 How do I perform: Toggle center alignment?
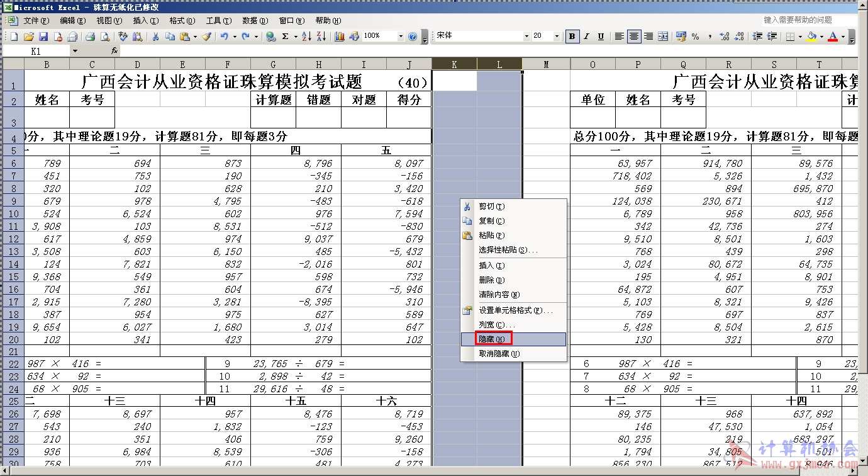pyautogui.click(x=634, y=37)
